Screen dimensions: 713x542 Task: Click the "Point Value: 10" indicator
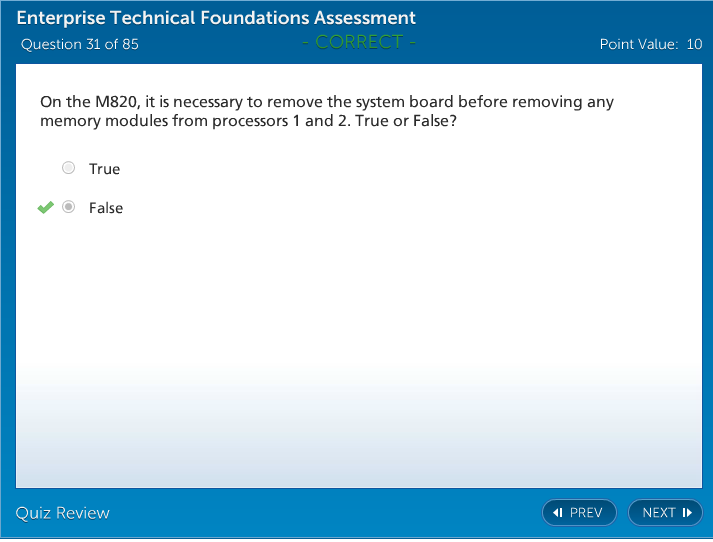650,44
